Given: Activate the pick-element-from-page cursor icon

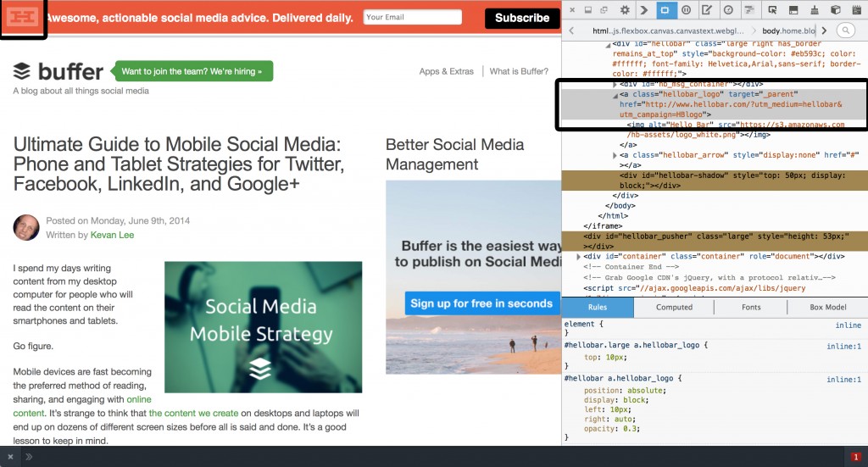Looking at the screenshot, I should [772, 10].
